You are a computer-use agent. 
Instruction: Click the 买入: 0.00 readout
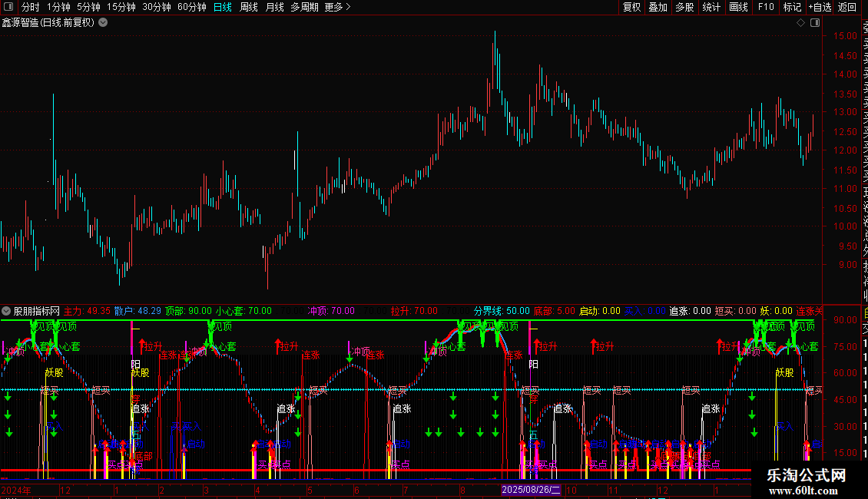[x=645, y=312]
